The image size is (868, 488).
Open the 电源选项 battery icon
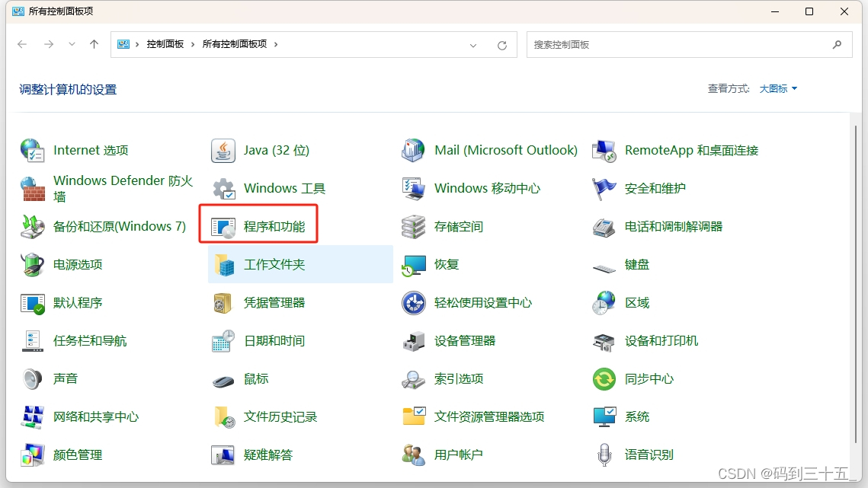tap(33, 264)
